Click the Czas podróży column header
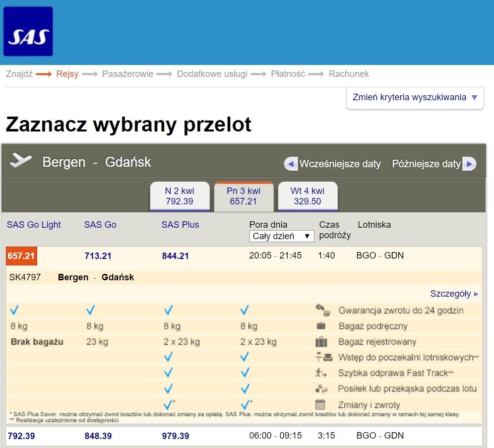Screen dimensions: 494x448 335,230
